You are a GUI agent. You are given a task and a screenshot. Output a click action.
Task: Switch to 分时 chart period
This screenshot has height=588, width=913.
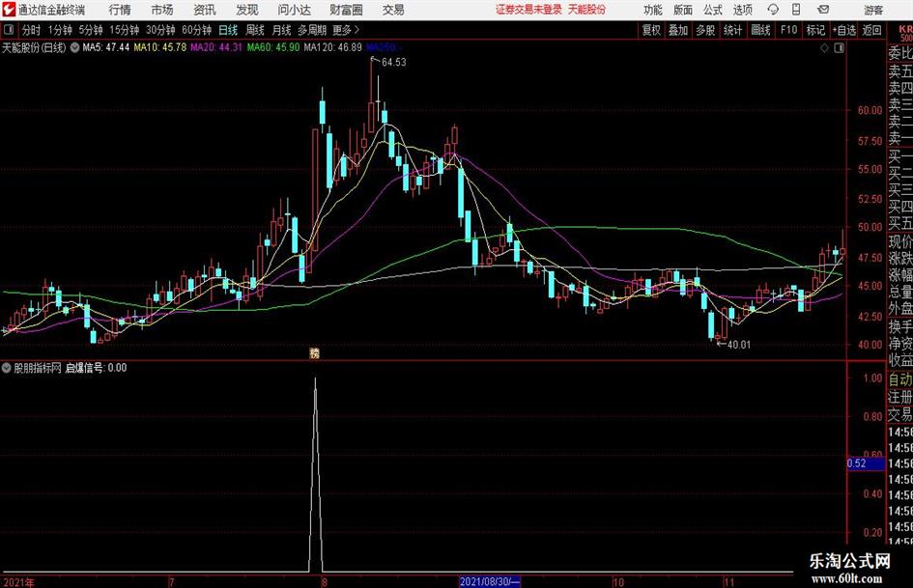pos(32,30)
